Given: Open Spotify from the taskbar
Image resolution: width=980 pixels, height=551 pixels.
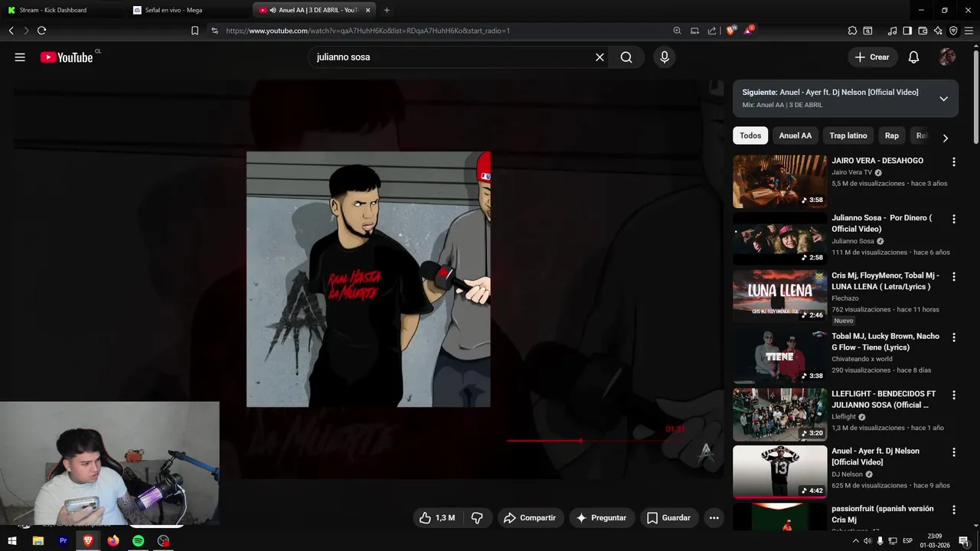Looking at the screenshot, I should pos(138,540).
